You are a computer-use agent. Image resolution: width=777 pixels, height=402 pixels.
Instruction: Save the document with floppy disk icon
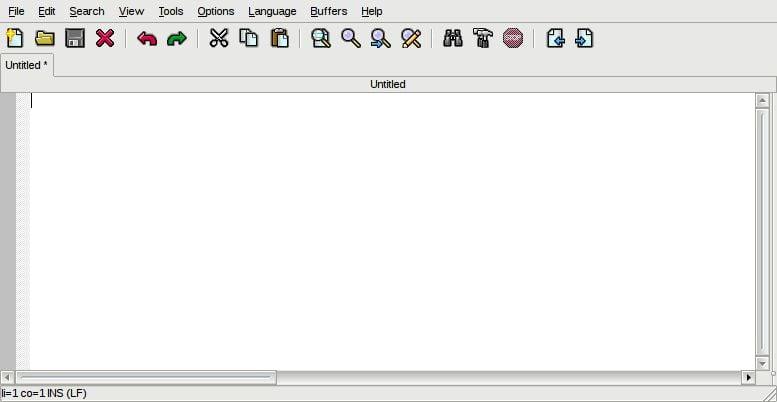click(75, 39)
